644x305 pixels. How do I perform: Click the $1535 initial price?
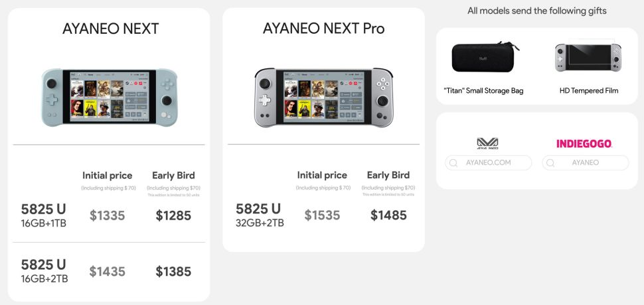322,215
